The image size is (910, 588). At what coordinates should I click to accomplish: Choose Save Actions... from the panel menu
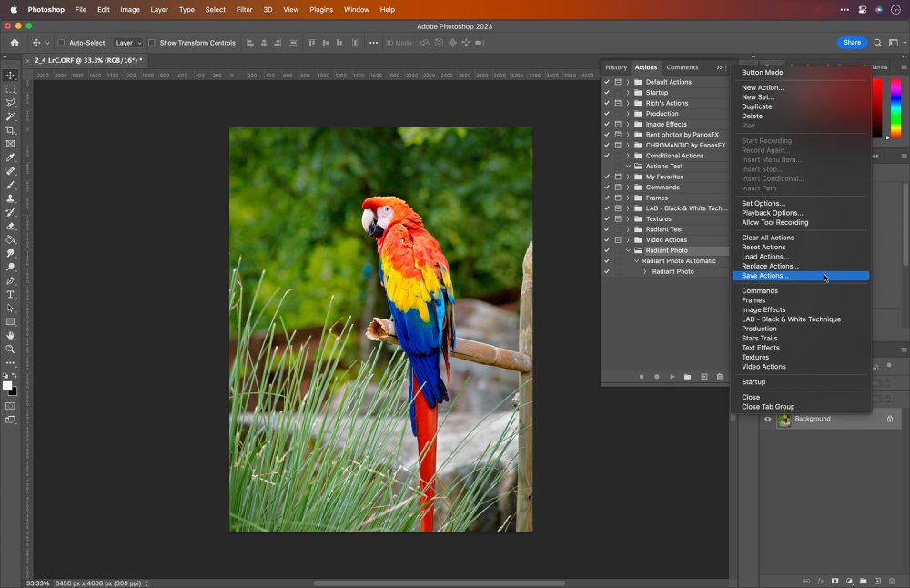click(765, 276)
